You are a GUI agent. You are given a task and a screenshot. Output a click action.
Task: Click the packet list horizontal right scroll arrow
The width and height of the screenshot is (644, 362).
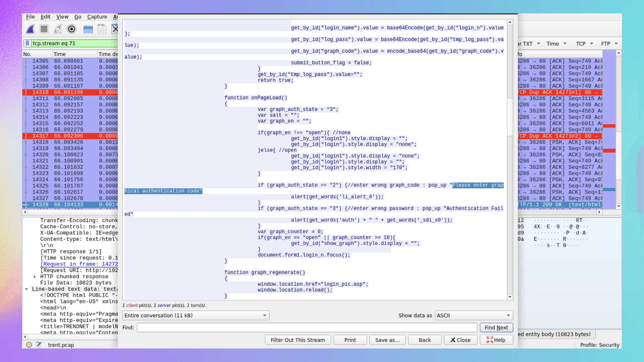pyautogui.click(x=599, y=212)
